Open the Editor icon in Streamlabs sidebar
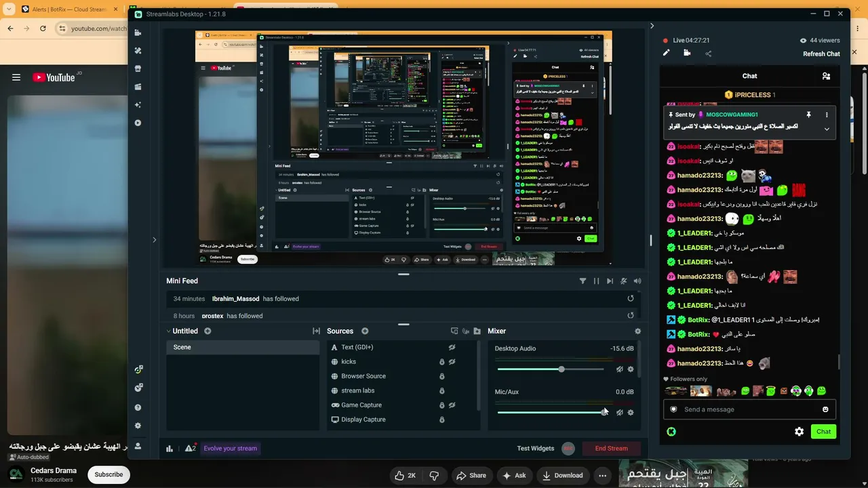The image size is (868, 488). [138, 33]
